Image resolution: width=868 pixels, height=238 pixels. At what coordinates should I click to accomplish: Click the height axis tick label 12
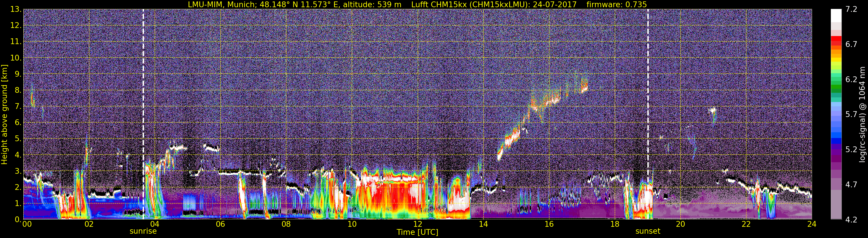click(x=16, y=26)
